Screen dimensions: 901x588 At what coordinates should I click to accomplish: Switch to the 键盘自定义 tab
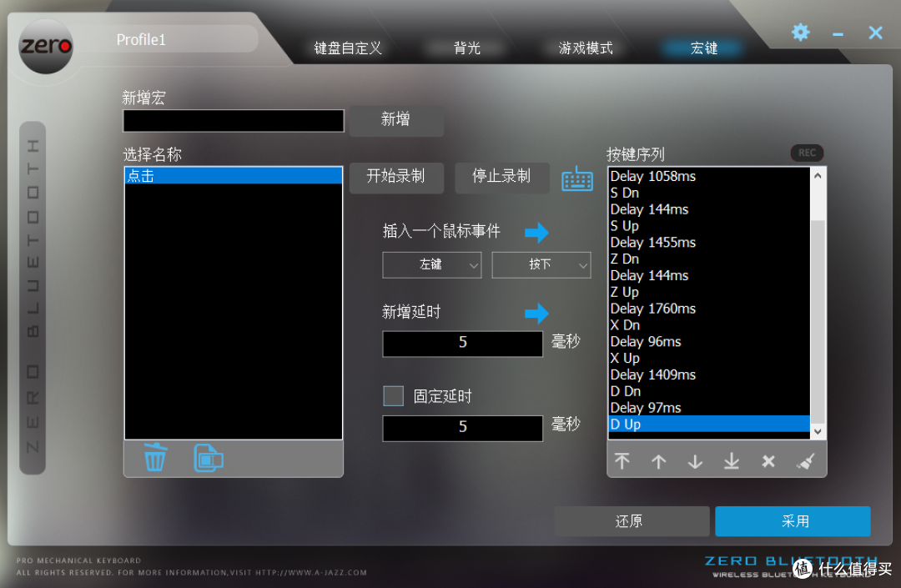[348, 48]
